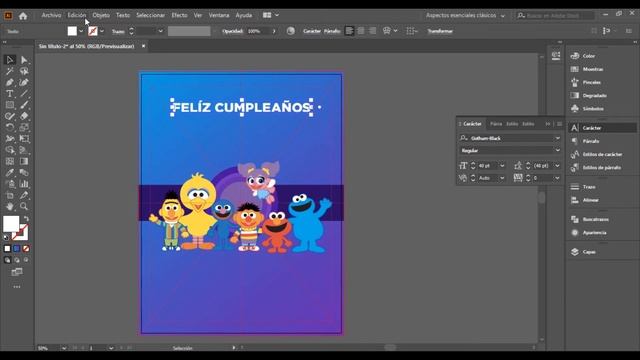This screenshot has width=640, height=360.
Task: Select the Slice tool
Action: click(24, 195)
